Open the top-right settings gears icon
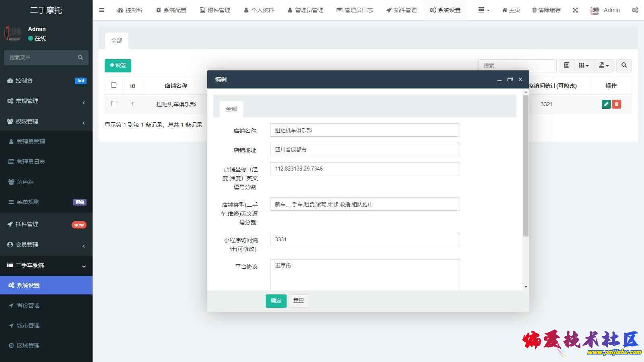644x362 pixels. pos(635,10)
